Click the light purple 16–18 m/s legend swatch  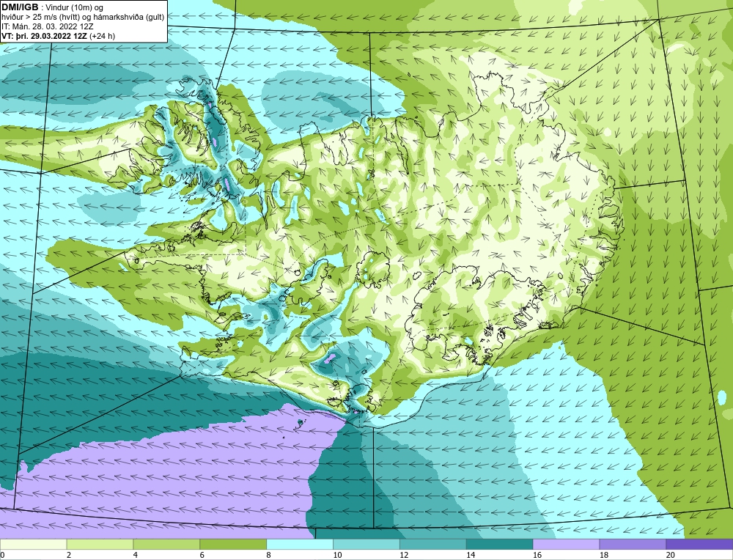pyautogui.click(x=566, y=544)
